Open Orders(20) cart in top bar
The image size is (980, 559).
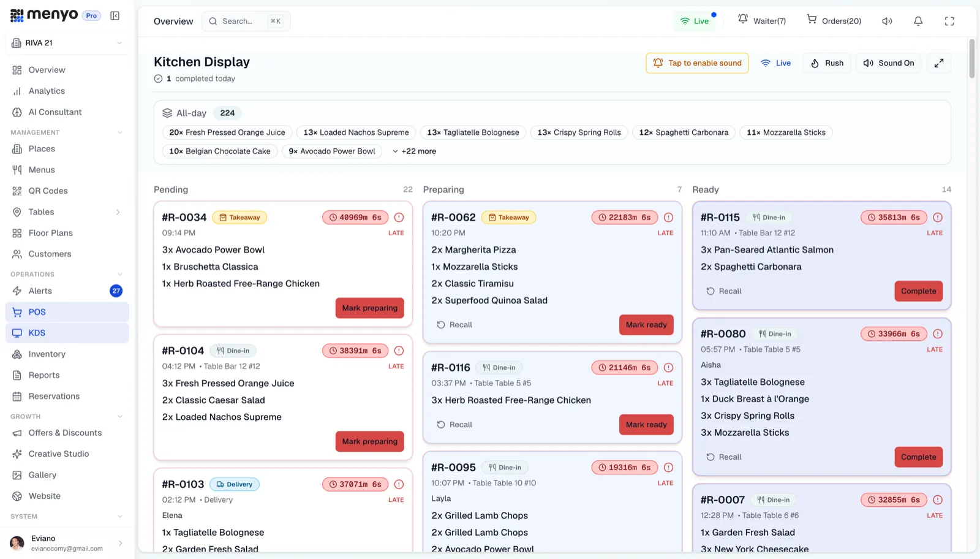click(x=834, y=21)
